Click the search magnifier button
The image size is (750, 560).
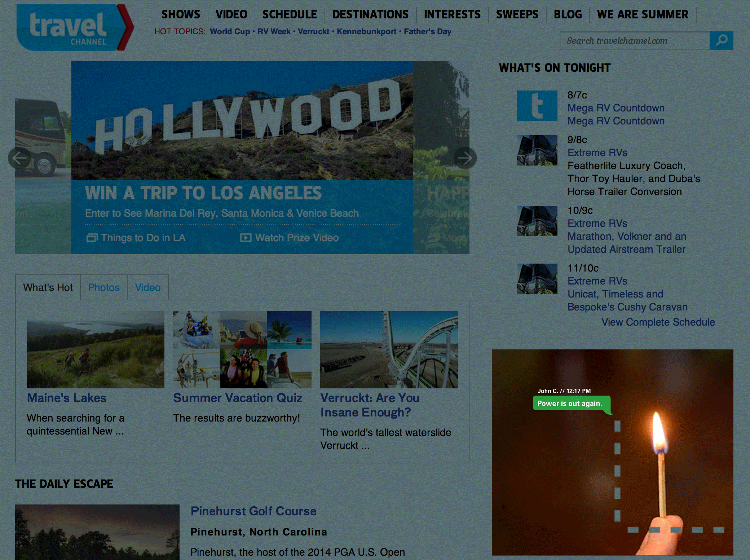(x=721, y=40)
